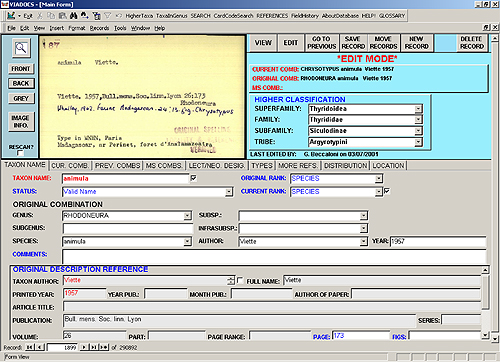Open the INFRASUBSP. dropdown list
The height and width of the screenshot is (362, 500).
click(364, 229)
